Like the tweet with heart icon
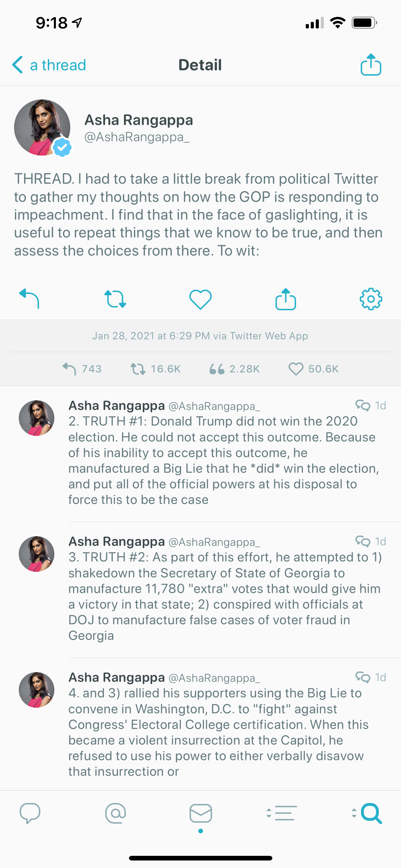 tap(200, 299)
